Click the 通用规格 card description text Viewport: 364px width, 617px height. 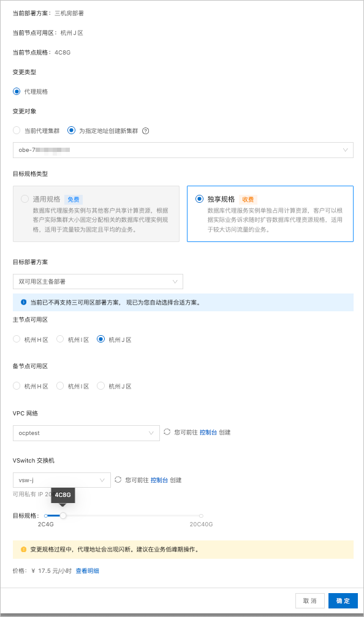tap(100, 220)
